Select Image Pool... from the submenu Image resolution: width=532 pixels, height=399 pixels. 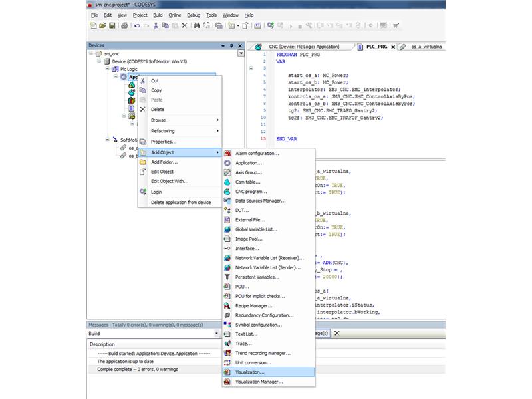[x=269, y=239]
